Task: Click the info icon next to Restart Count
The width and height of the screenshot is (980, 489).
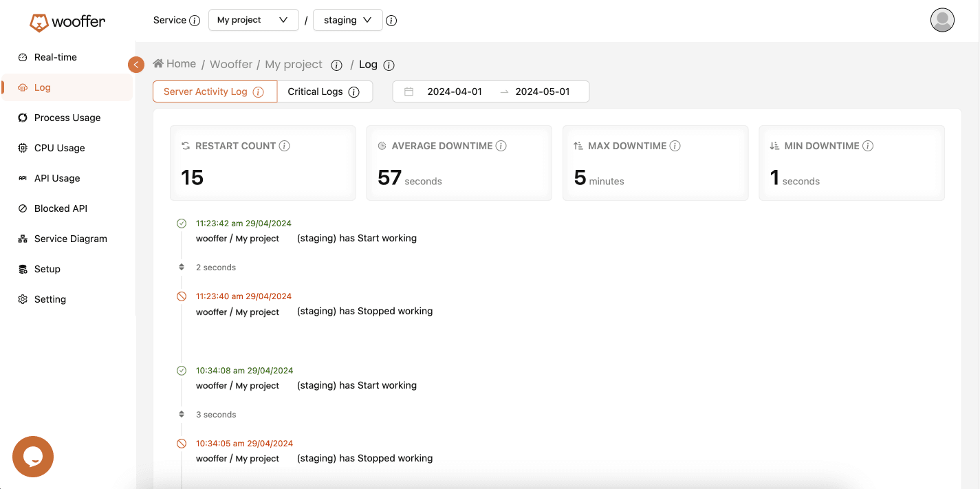Action: coord(285,146)
